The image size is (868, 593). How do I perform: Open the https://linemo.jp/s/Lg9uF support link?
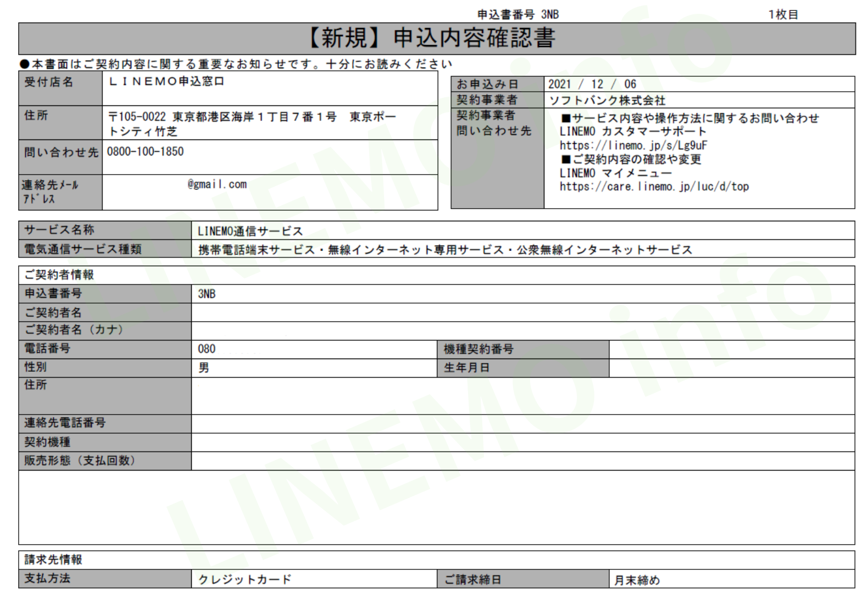pyautogui.click(x=633, y=146)
